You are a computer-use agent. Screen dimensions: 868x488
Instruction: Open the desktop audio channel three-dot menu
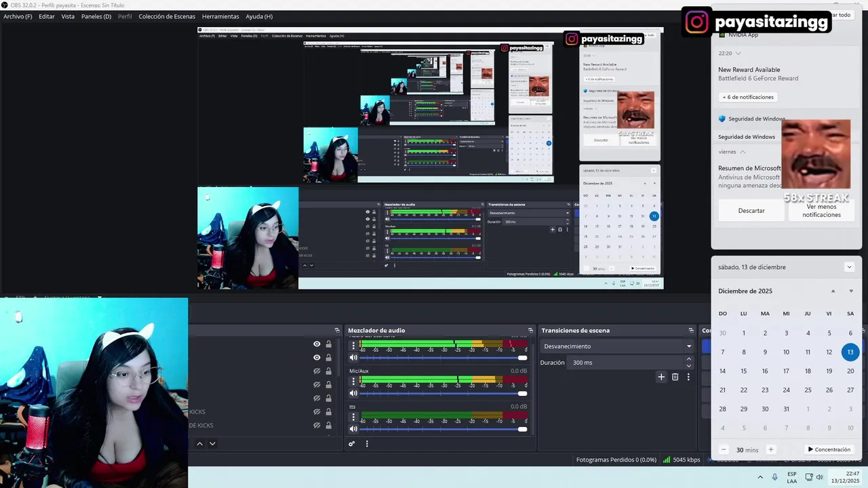pyautogui.click(x=353, y=346)
